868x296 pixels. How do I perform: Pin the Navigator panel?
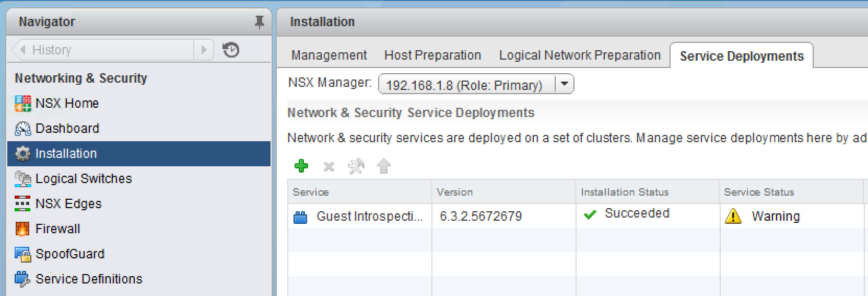(x=259, y=22)
